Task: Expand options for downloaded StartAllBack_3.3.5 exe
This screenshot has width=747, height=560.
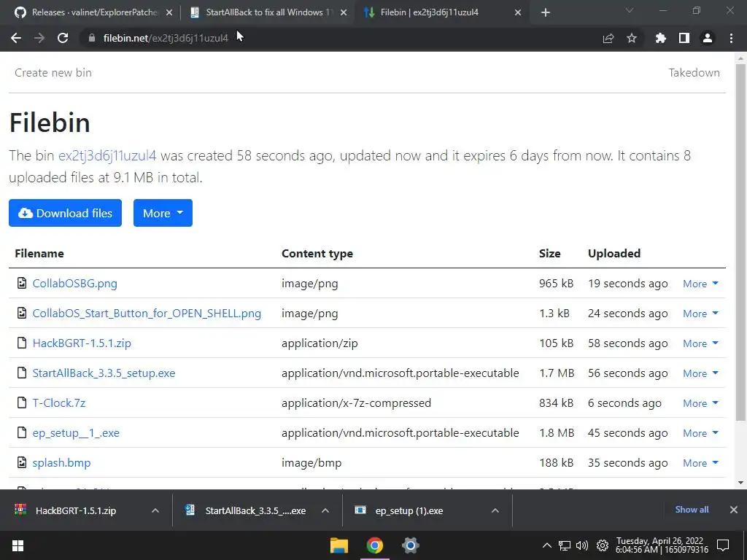Action: point(325,510)
